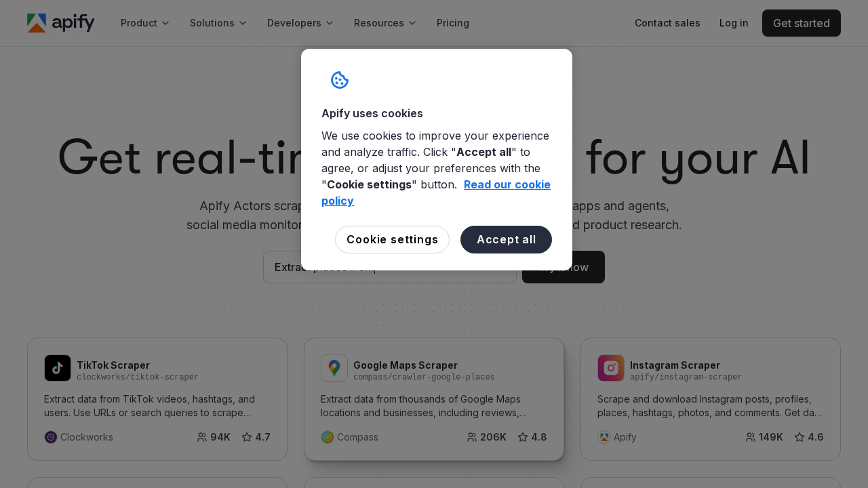Open the Resources dropdown

pos(384,22)
